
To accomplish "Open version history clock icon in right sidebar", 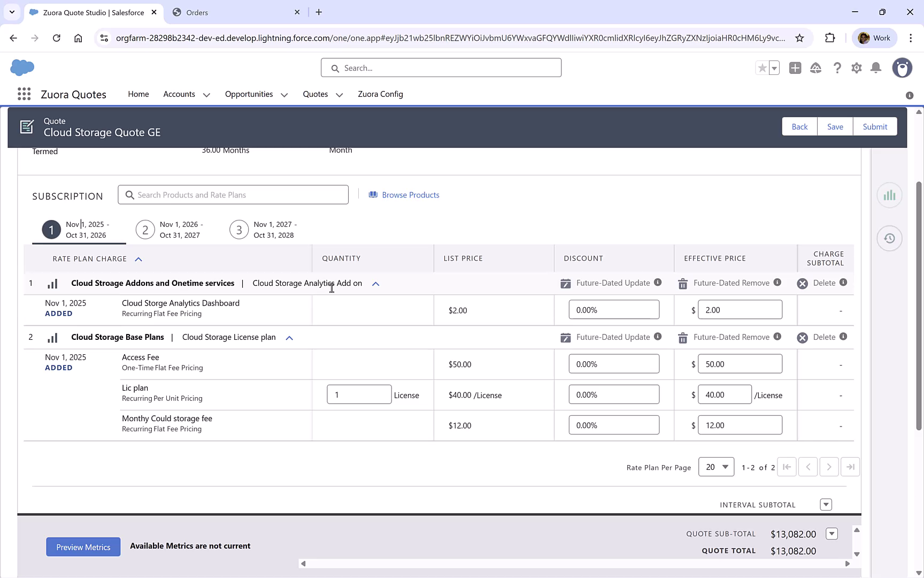I will point(889,238).
